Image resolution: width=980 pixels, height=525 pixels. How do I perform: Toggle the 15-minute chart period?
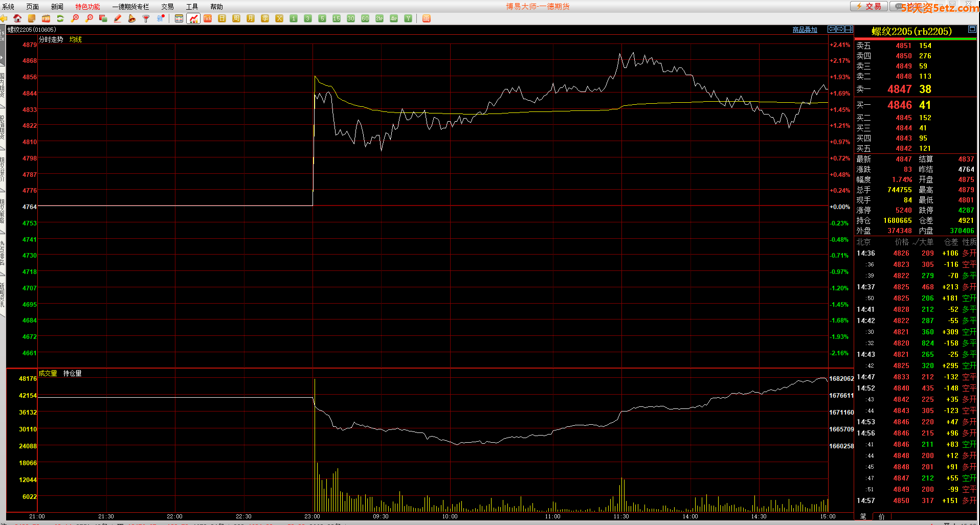tap(337, 18)
